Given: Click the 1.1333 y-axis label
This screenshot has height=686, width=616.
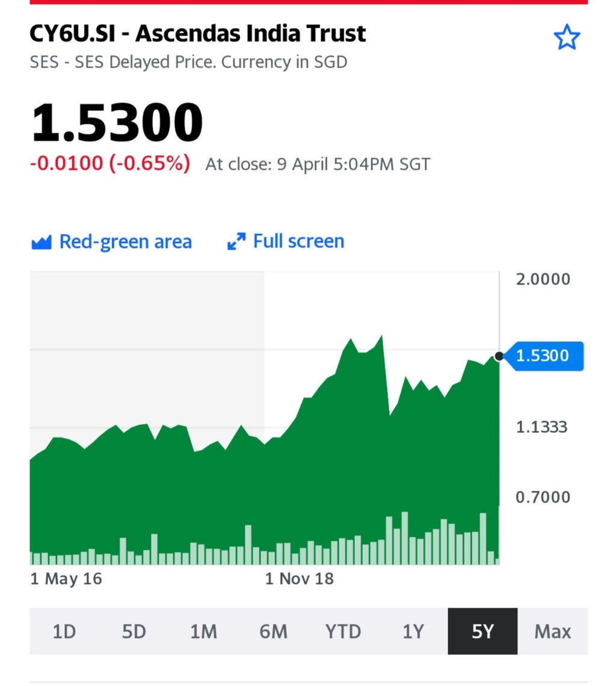Looking at the screenshot, I should (541, 427).
